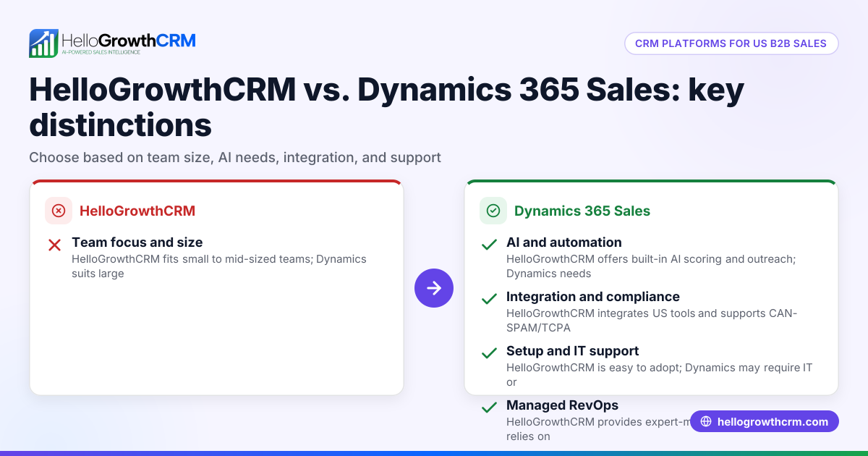Click the 'Team focus and size' title

pos(137,242)
